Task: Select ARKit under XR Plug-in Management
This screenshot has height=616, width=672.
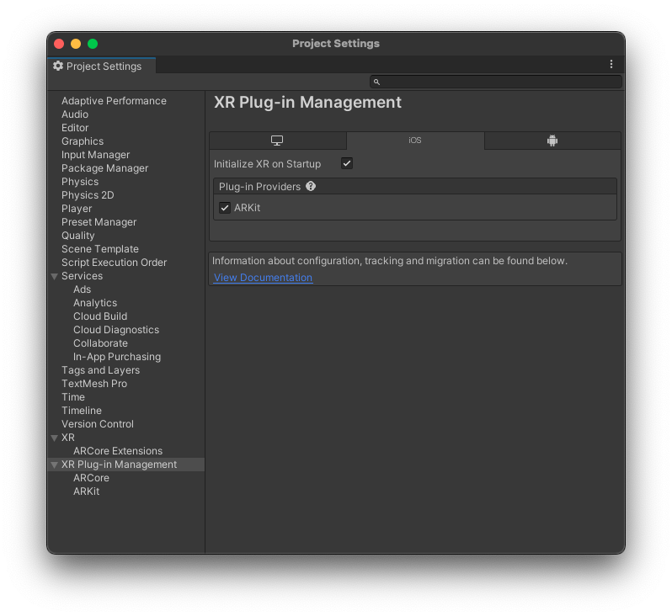Action: (x=86, y=491)
